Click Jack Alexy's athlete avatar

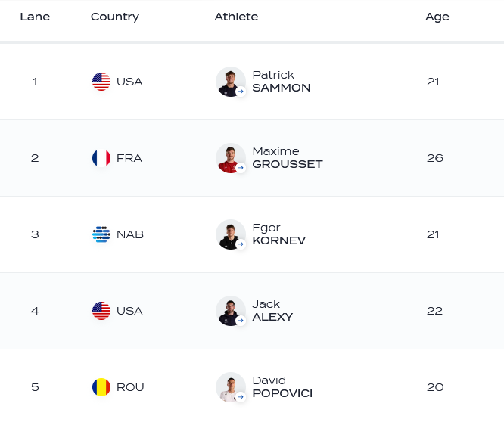tap(230, 311)
